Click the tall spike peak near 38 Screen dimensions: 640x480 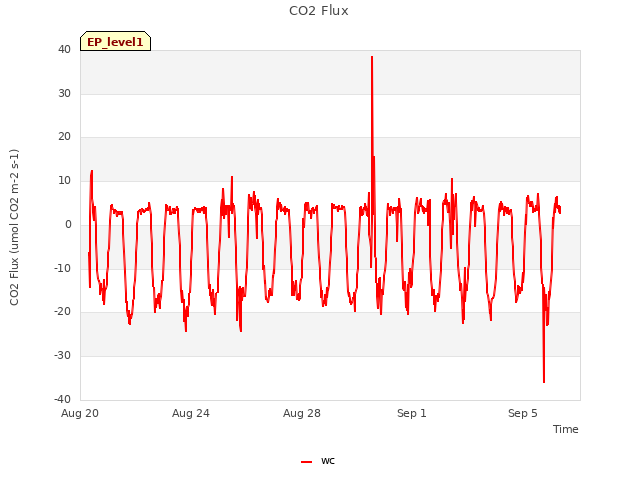tap(372, 57)
